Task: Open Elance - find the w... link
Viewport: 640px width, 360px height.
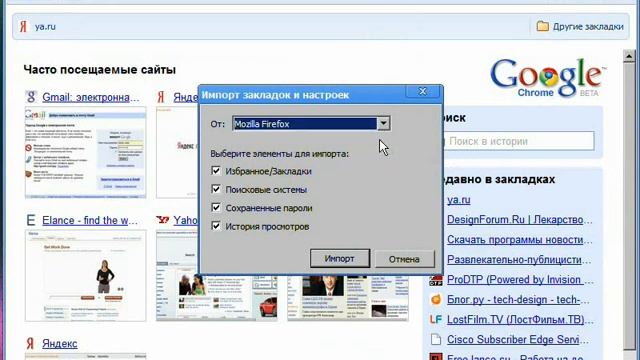Action: pos(90,220)
